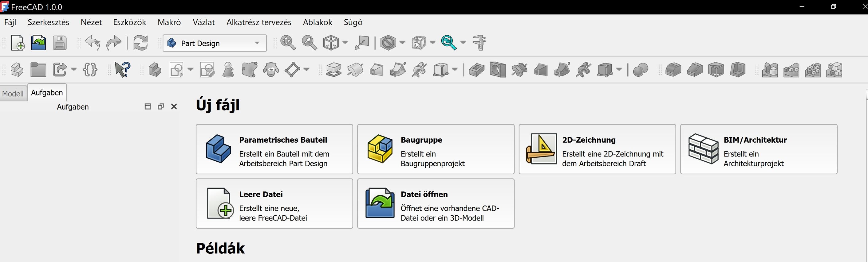Choose the Baugruppe card

coord(436,149)
